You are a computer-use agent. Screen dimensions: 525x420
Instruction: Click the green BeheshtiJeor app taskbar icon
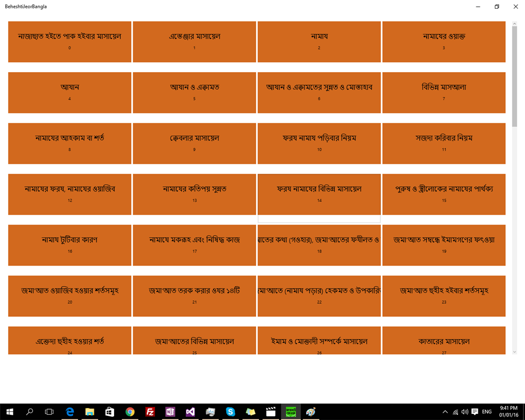(291, 412)
